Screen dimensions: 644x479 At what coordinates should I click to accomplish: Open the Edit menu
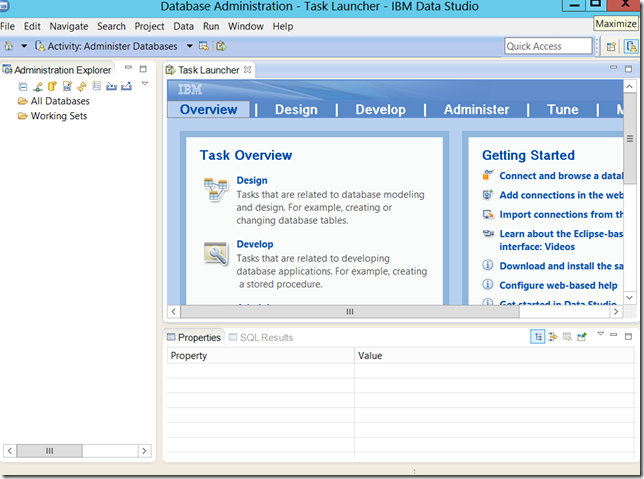click(32, 26)
